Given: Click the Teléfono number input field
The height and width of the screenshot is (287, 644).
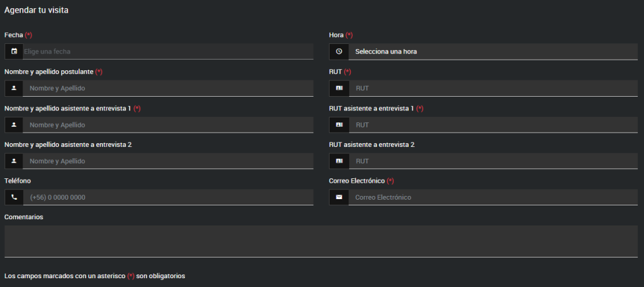Looking at the screenshot, I should (167, 197).
